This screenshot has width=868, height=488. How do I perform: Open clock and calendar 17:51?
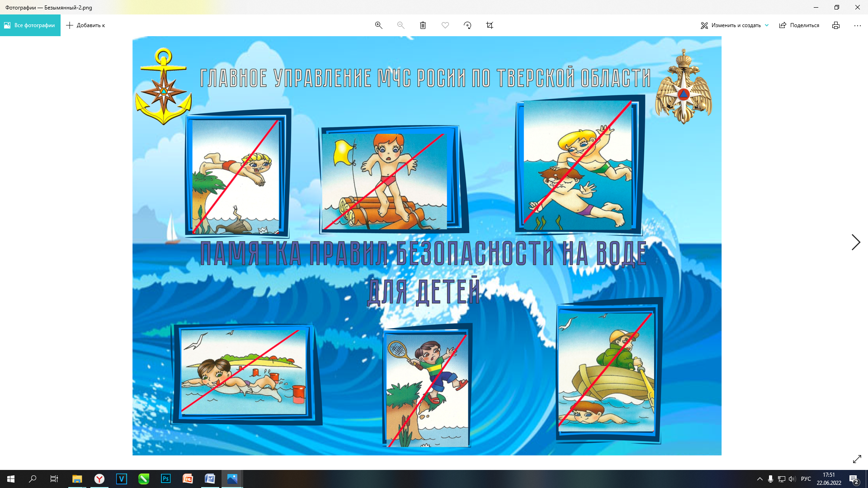829,479
